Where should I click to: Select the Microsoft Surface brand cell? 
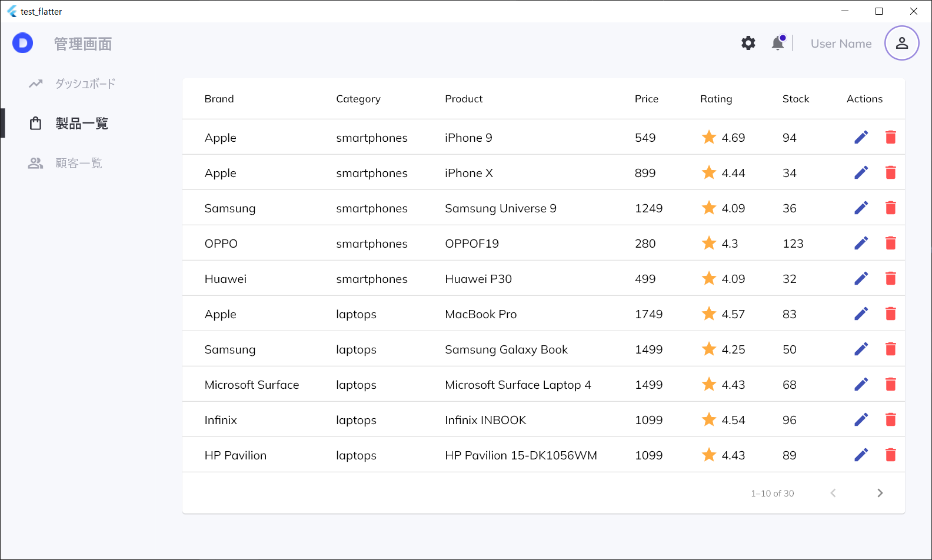click(252, 385)
